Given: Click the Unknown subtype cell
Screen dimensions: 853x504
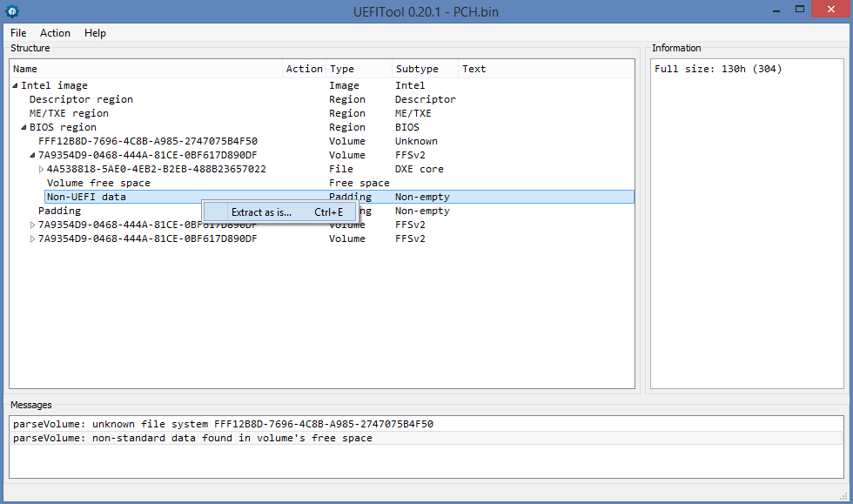Looking at the screenshot, I should (x=416, y=142).
